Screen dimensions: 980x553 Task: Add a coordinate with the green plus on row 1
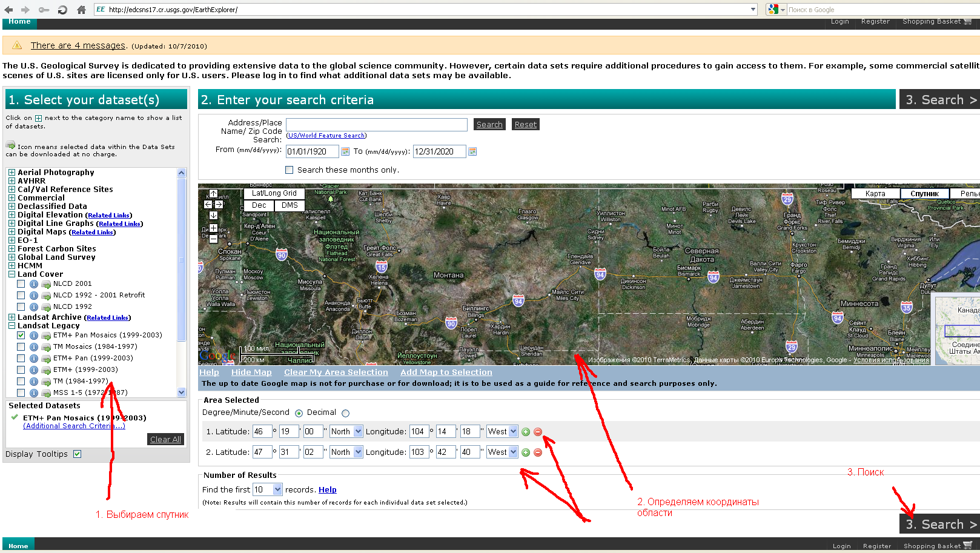click(x=526, y=432)
